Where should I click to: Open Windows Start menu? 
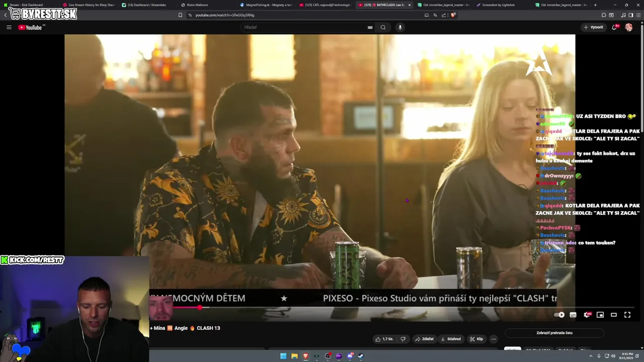click(283, 356)
